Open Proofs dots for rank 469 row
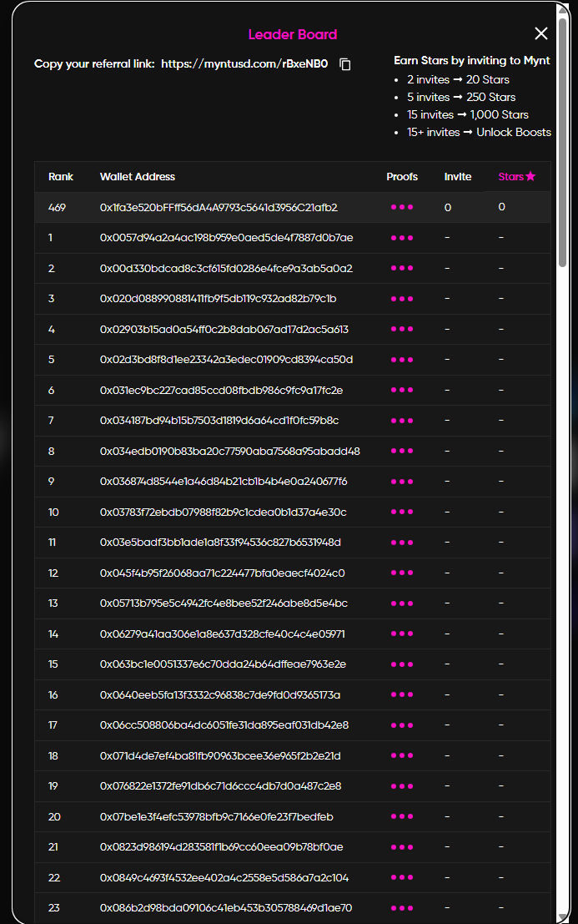 (402, 208)
